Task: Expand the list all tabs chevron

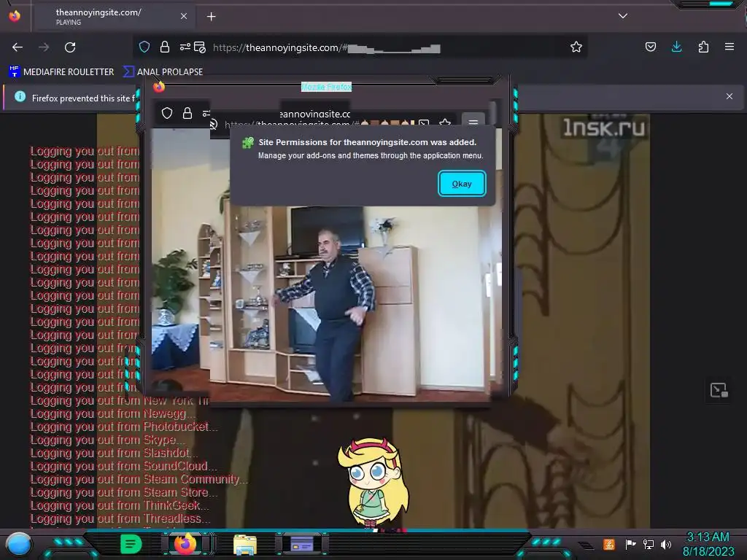Action: click(623, 16)
